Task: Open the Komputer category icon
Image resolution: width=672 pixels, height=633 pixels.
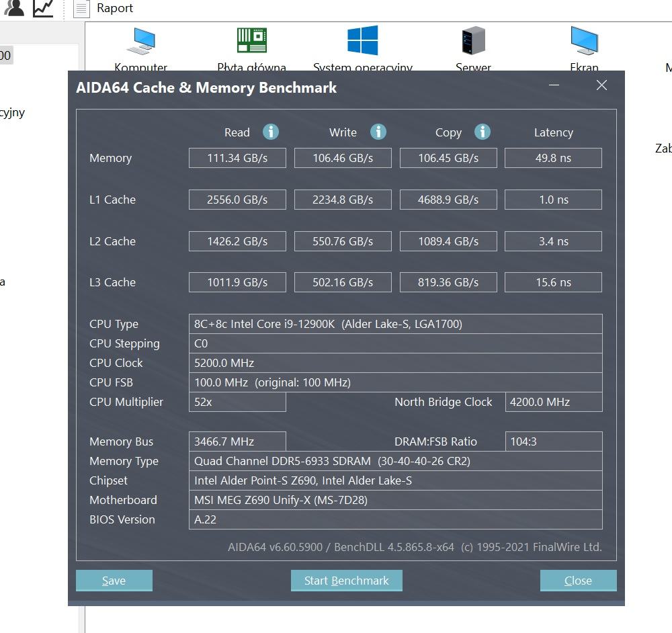Action: pos(141,41)
